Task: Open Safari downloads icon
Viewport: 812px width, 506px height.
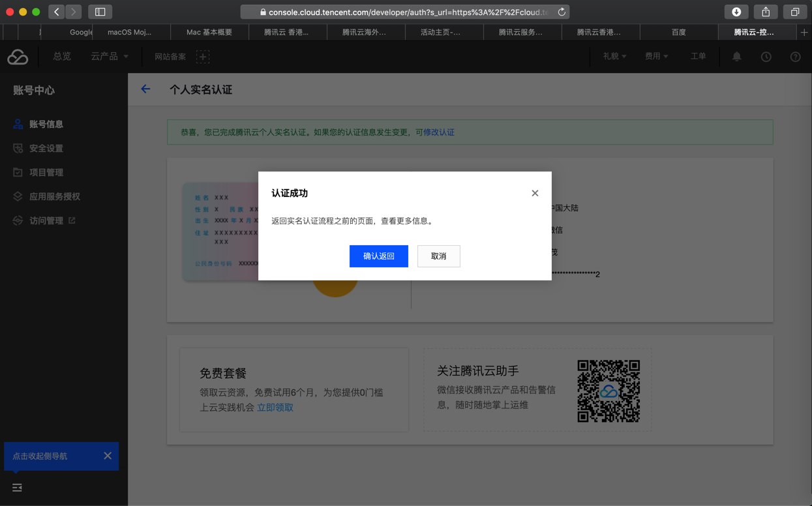Action: [736, 12]
